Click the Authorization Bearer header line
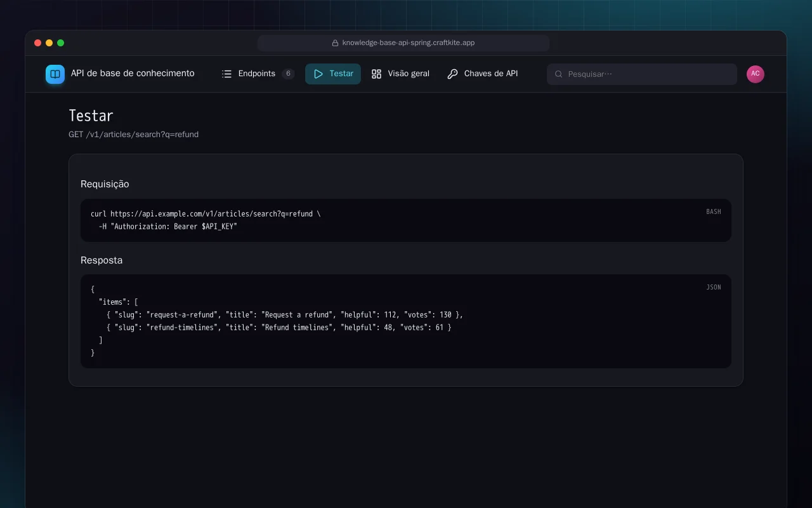Screen dimensions: 812x508 point(168,227)
